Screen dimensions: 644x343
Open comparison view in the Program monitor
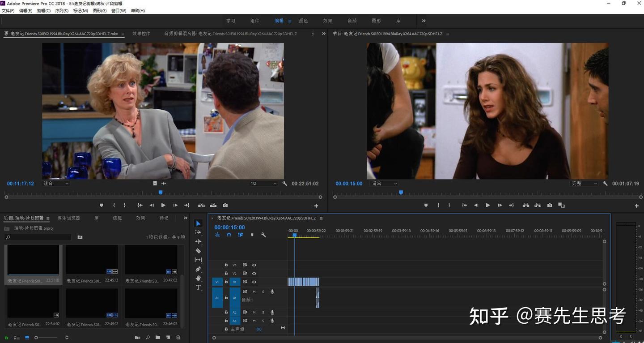click(561, 205)
